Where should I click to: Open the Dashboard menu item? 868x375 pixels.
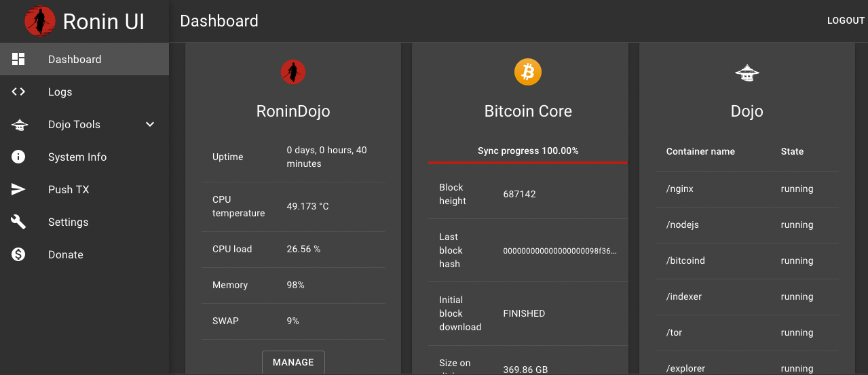point(84,59)
